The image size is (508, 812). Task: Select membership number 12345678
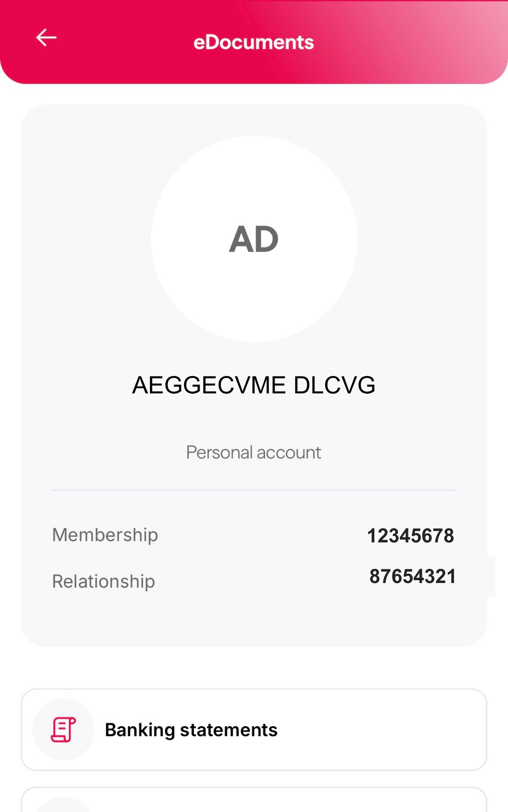coord(410,536)
